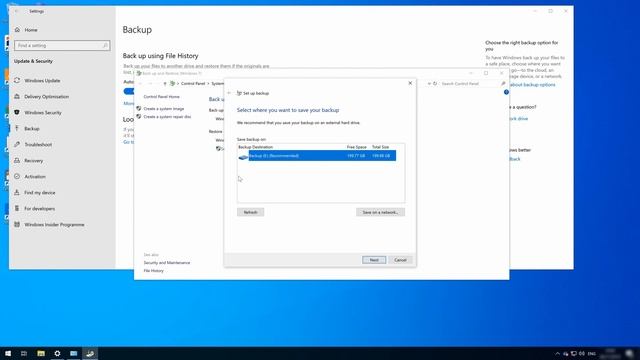This screenshot has height=360, width=640.
Task: Click the Free Space column header
Action: tap(356, 147)
